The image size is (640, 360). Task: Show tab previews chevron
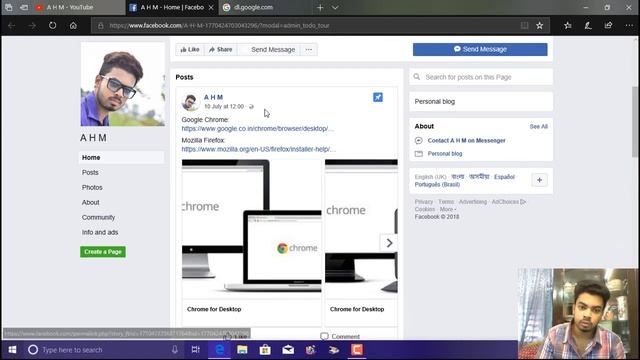(335, 7)
